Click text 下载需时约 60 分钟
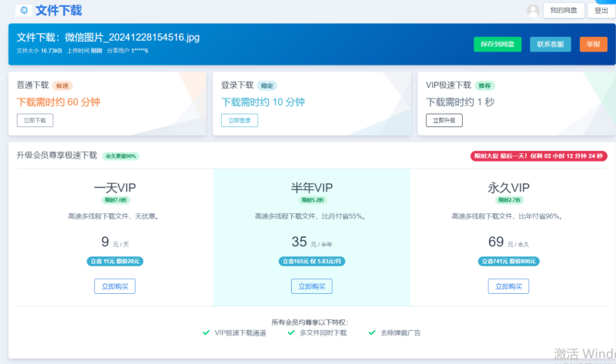The height and width of the screenshot is (364, 616). coord(59,102)
